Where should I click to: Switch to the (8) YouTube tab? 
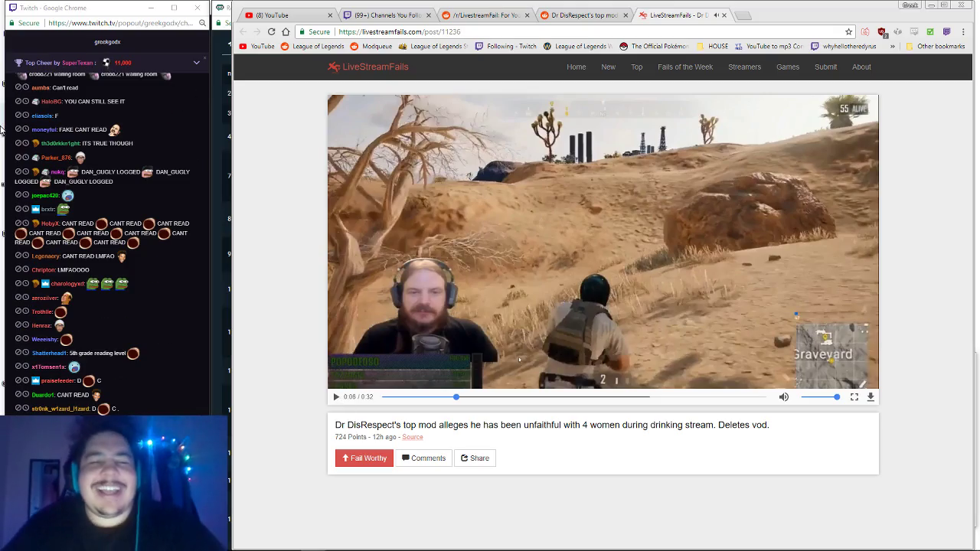(287, 15)
